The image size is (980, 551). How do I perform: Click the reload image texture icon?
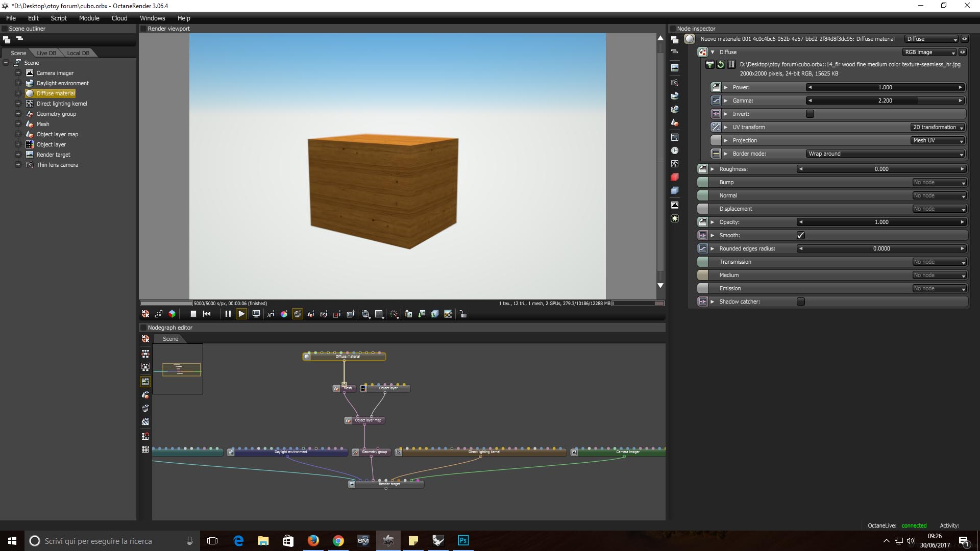tap(720, 64)
